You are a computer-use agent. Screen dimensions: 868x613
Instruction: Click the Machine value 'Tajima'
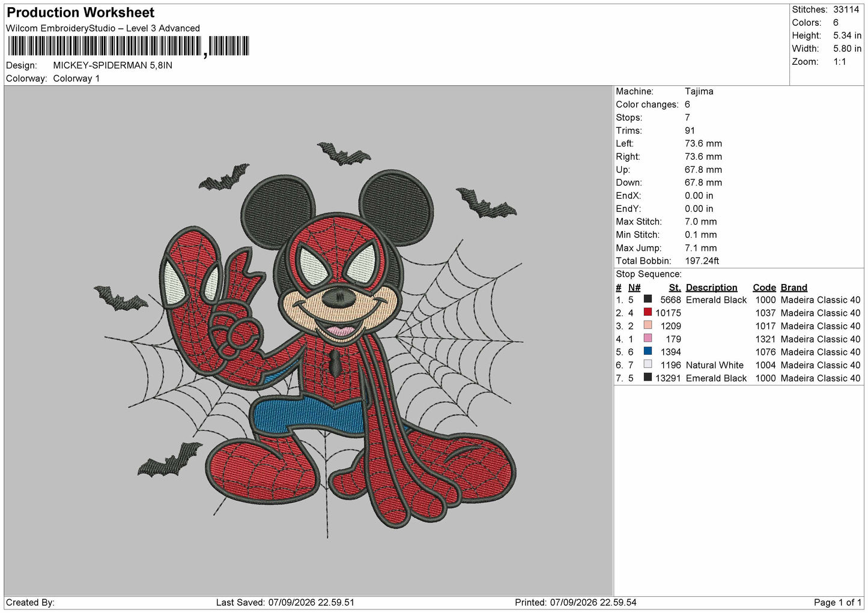pyautogui.click(x=699, y=91)
